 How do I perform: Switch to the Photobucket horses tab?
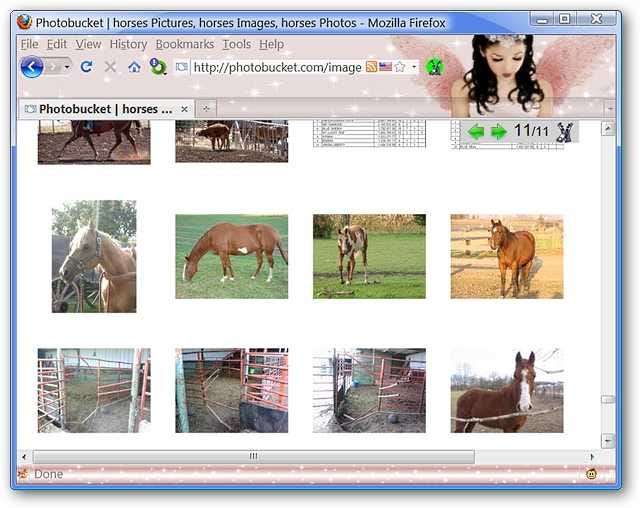104,108
